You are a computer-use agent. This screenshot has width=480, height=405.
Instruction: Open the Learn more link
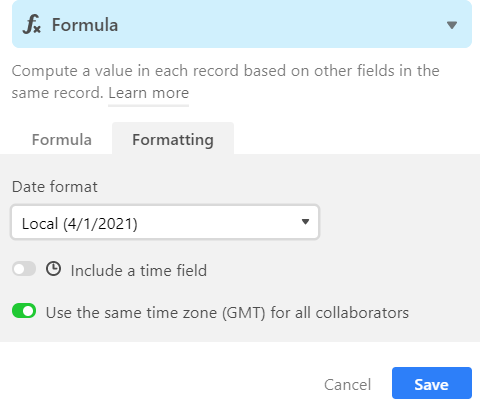coord(149,93)
